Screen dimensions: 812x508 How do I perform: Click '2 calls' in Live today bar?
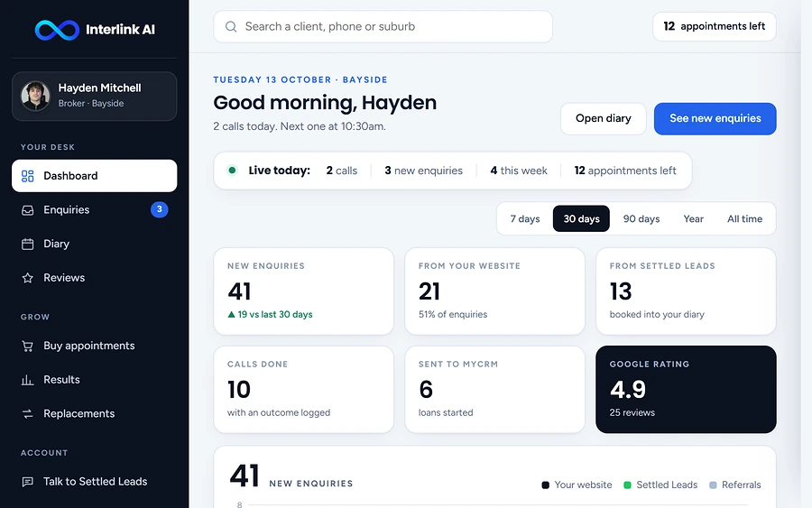(342, 171)
